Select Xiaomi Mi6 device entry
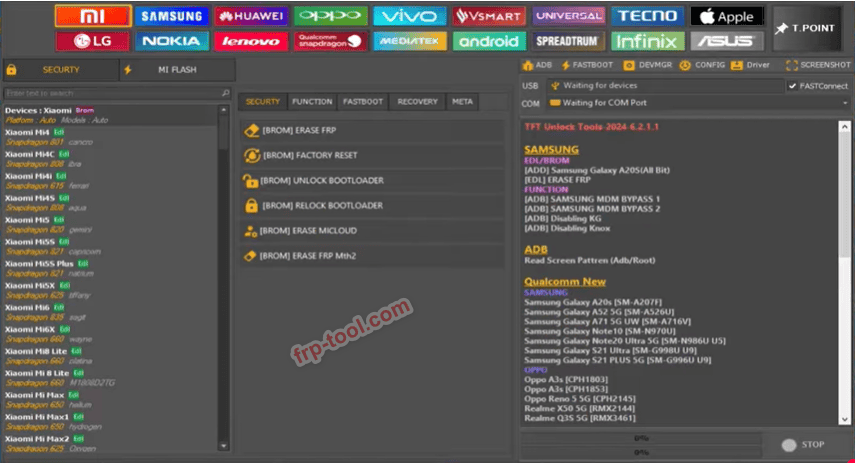The height and width of the screenshot is (463, 855). (111, 312)
